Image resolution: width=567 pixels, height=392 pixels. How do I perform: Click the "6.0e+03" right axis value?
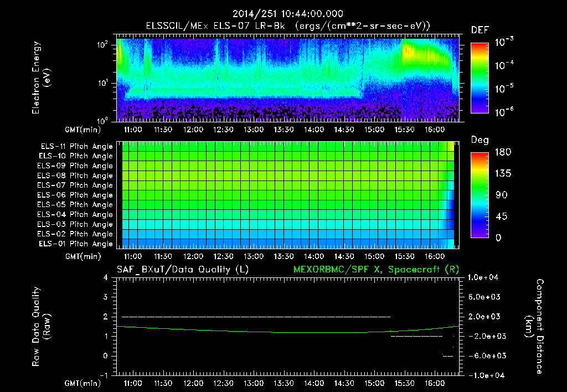(485, 297)
